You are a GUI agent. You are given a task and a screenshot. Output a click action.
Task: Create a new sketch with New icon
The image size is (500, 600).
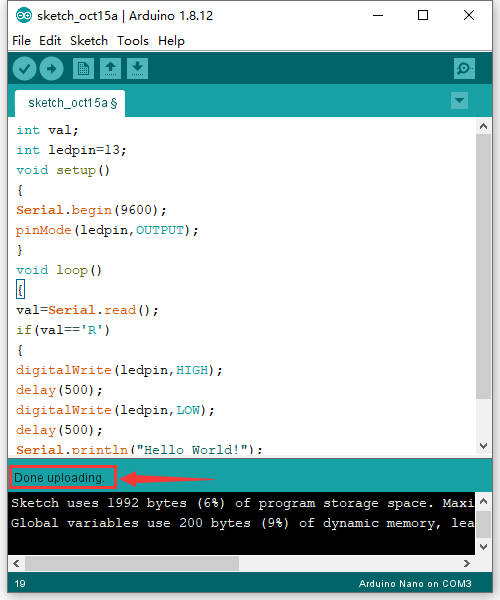(x=83, y=69)
